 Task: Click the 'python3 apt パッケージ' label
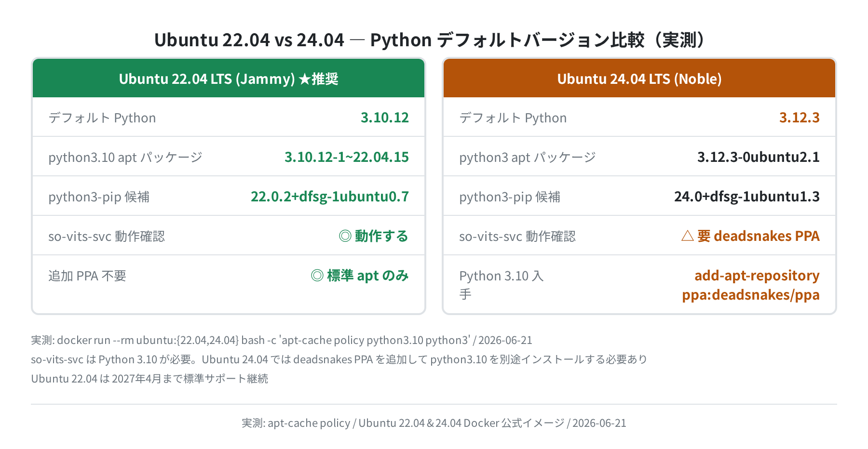[x=528, y=157]
